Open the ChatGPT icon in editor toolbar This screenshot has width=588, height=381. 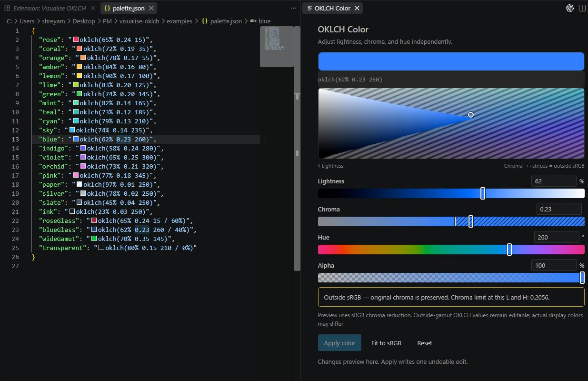point(569,8)
